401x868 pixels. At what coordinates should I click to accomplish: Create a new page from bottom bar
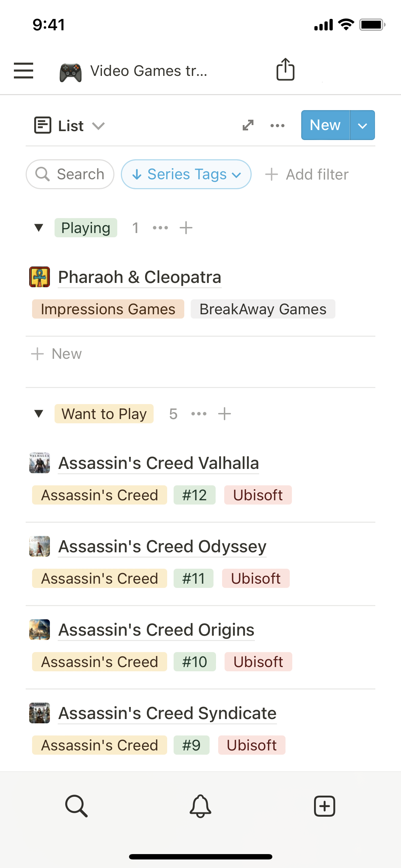[324, 806]
